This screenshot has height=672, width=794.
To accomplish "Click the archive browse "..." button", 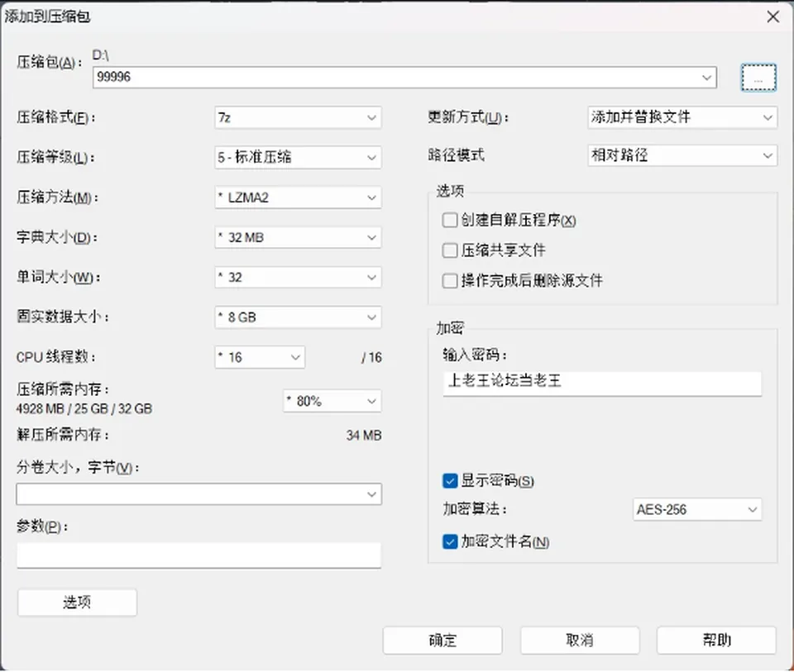I will (x=758, y=78).
